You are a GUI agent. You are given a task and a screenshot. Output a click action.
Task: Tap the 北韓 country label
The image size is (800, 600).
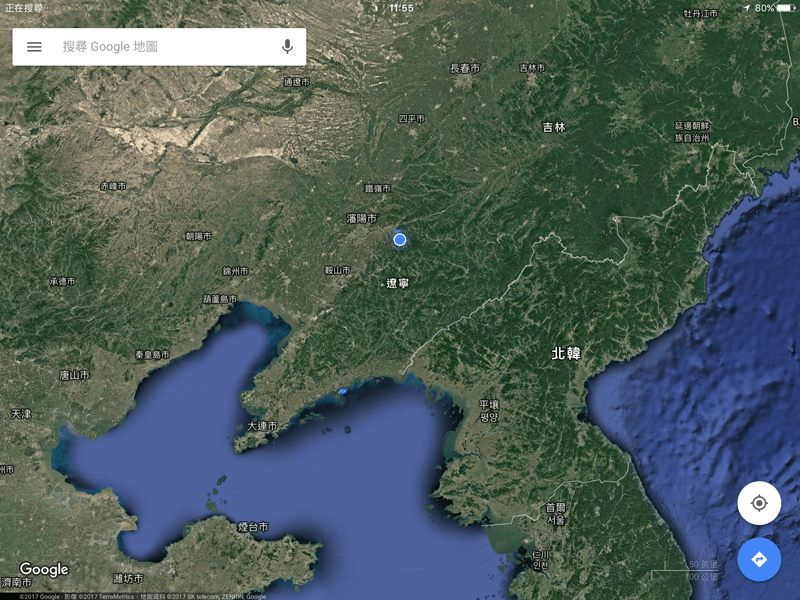pyautogui.click(x=566, y=353)
